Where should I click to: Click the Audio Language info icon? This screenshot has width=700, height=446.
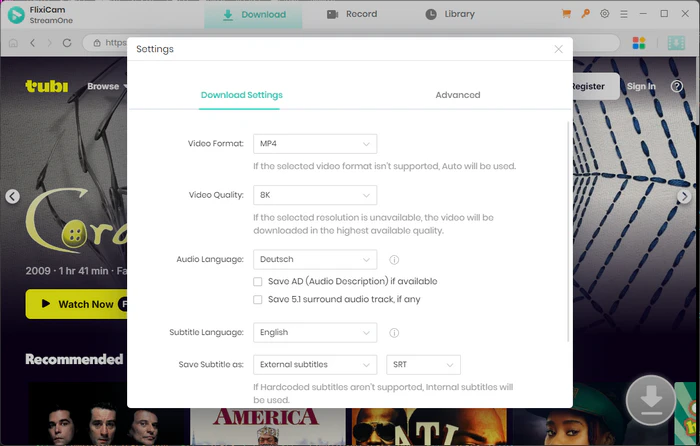394,260
